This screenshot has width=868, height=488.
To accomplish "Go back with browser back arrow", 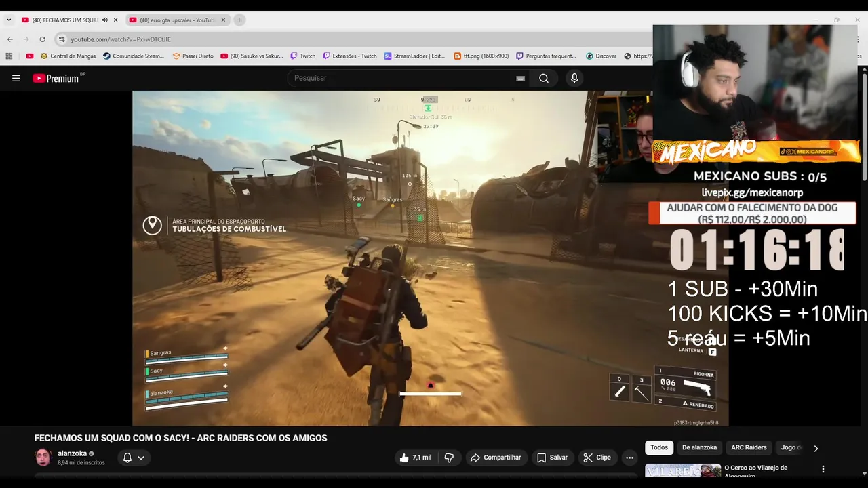I will (9, 39).
